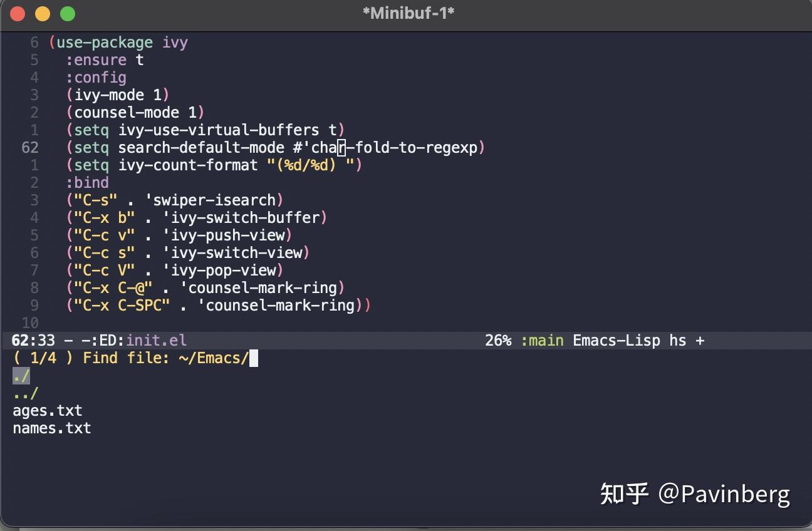Click the init.el buffer name in modeline

(155, 340)
